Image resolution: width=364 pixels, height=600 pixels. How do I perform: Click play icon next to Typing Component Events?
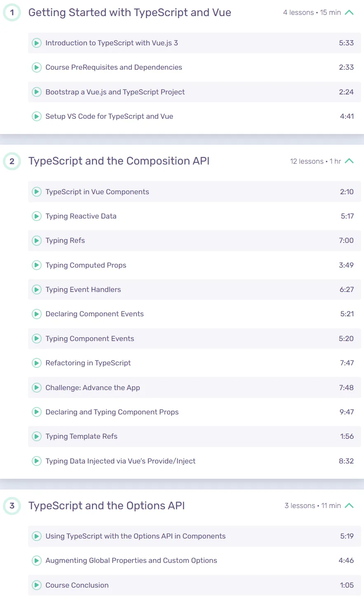coord(37,339)
